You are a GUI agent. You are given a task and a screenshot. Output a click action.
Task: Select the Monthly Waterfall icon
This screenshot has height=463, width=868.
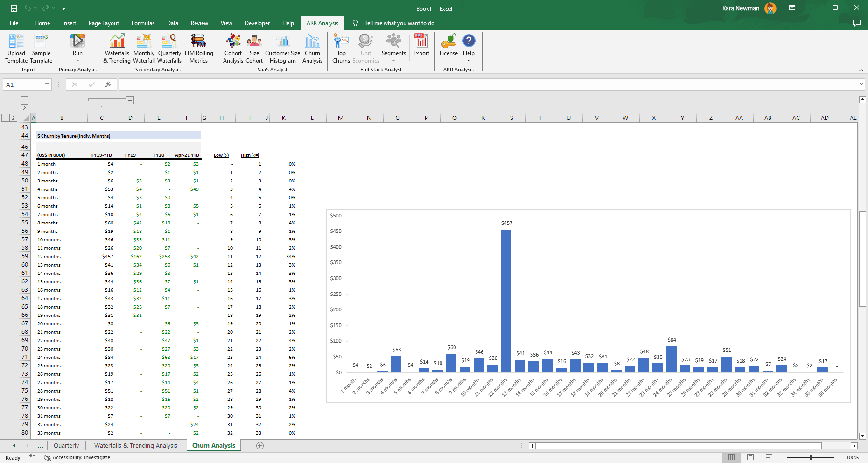coord(144,48)
